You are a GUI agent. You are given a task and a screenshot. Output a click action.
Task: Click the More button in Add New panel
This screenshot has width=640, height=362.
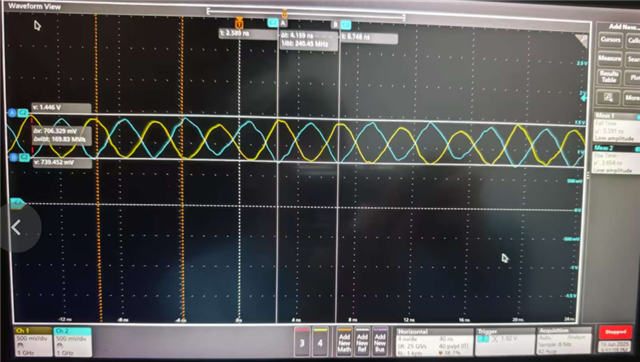(632, 98)
